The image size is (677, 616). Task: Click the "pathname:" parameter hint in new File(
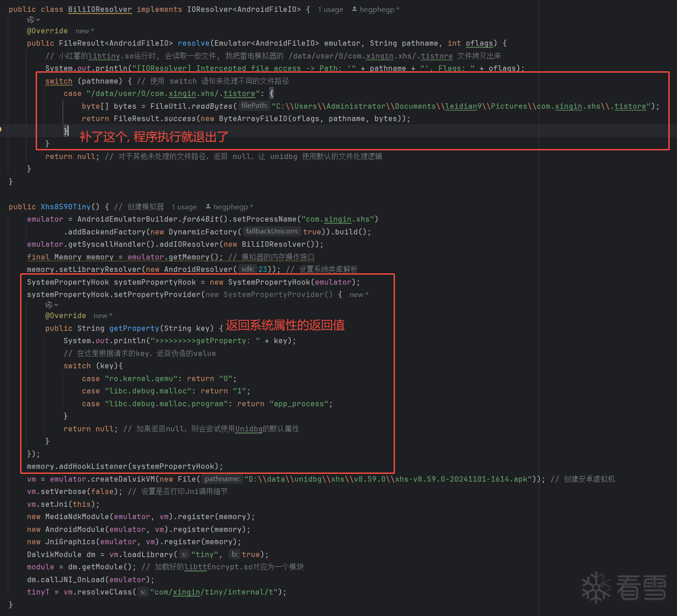click(x=222, y=479)
